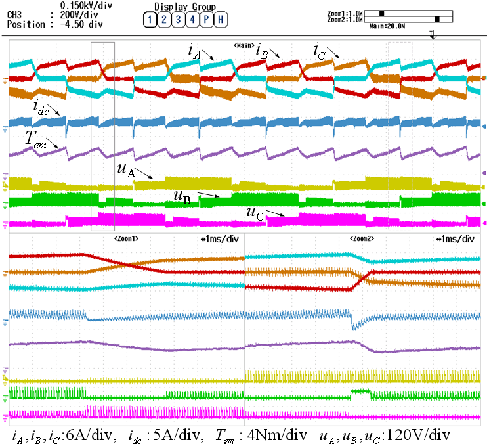The image size is (489, 448).
Task: Click Zoom2 position marker in overview bar
Action: click(x=438, y=20)
